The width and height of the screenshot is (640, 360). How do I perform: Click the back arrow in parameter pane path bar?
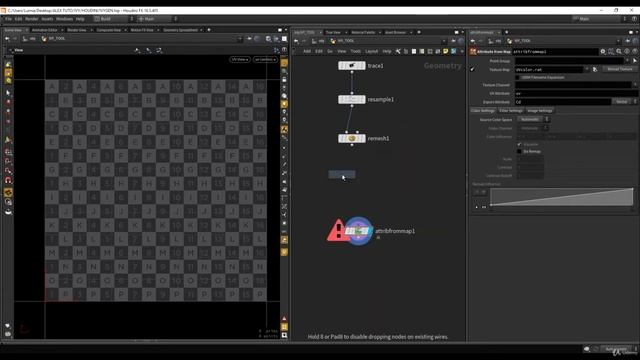pos(473,41)
